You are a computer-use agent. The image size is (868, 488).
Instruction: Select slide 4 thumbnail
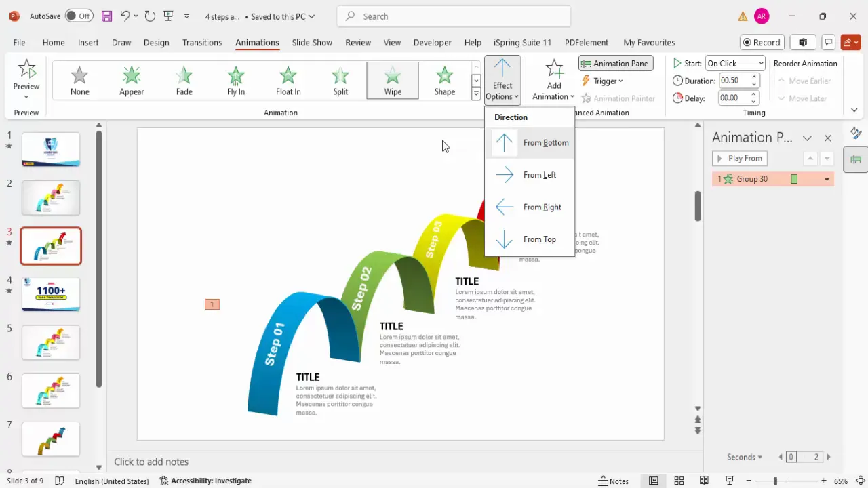click(x=51, y=294)
